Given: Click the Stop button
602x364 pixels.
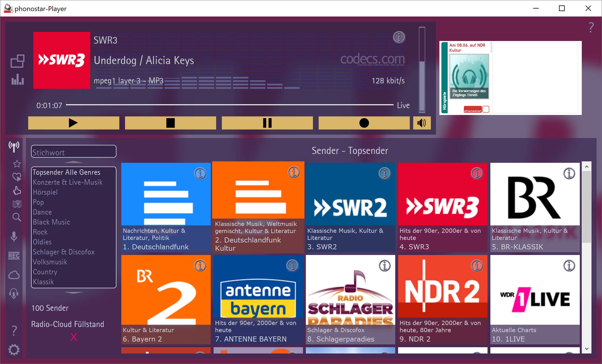Looking at the screenshot, I should (x=170, y=123).
